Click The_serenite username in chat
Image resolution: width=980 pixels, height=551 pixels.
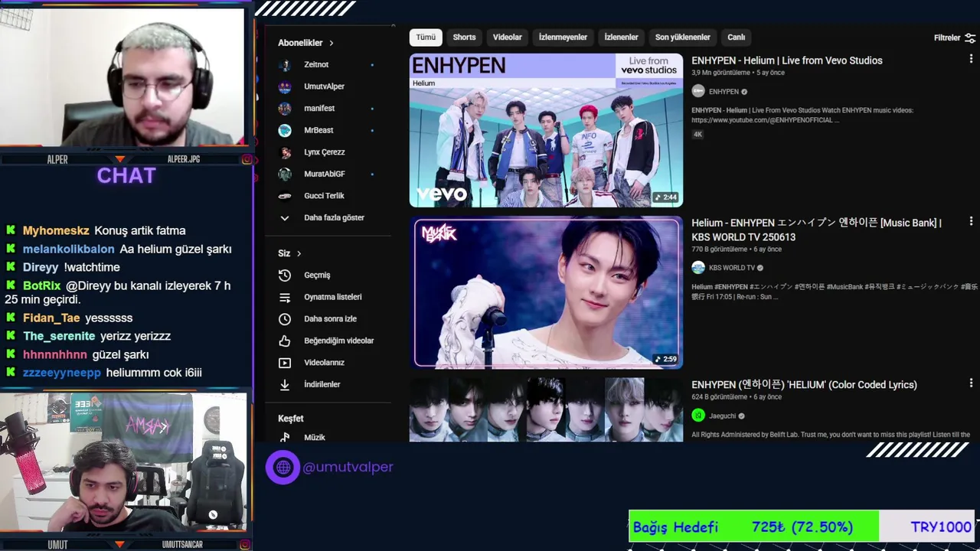pyautogui.click(x=59, y=336)
